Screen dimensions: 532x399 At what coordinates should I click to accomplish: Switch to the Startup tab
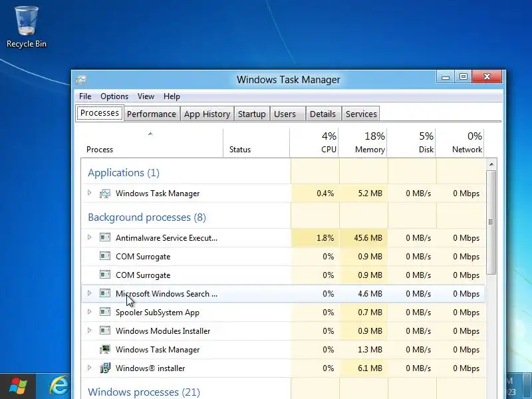(252, 114)
